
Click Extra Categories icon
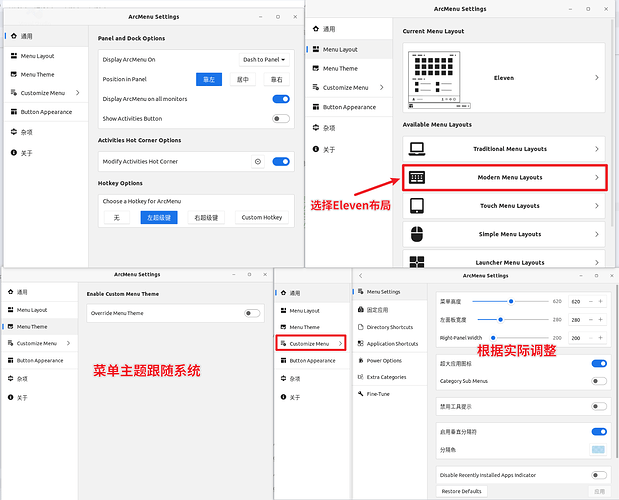[x=360, y=377]
